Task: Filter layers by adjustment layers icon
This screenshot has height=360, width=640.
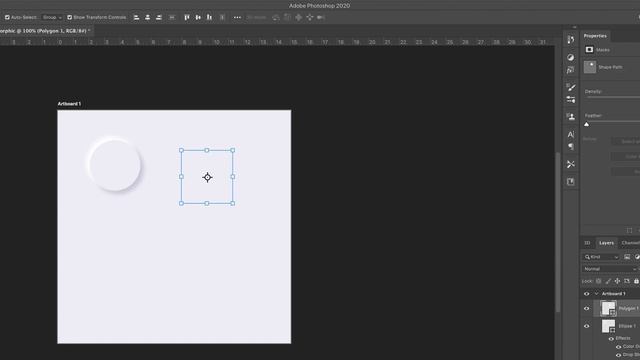Action: click(x=637, y=257)
